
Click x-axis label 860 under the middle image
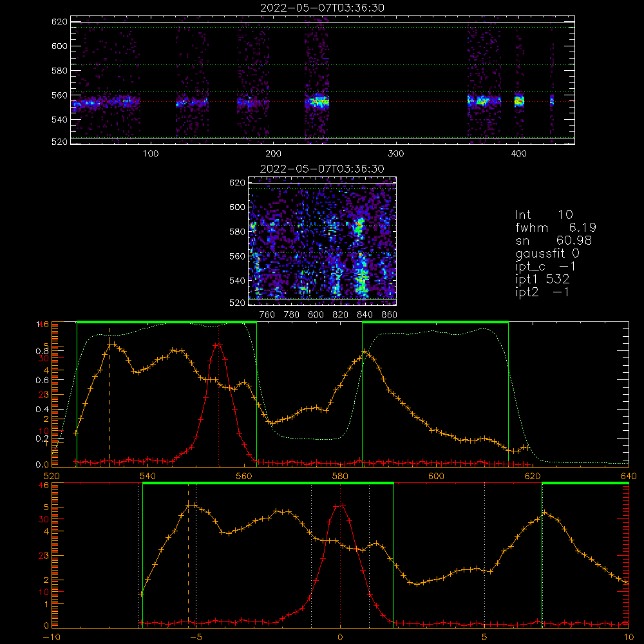pos(390,315)
